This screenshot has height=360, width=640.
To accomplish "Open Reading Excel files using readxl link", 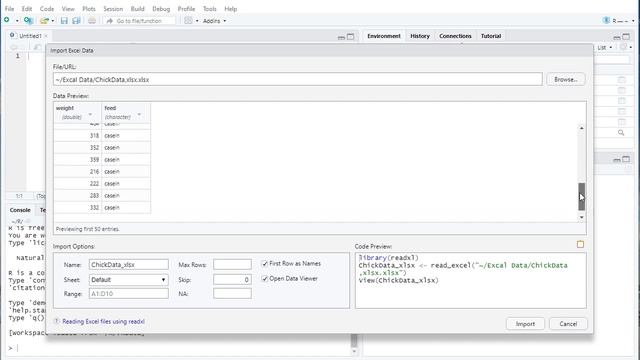I will 103,321.
